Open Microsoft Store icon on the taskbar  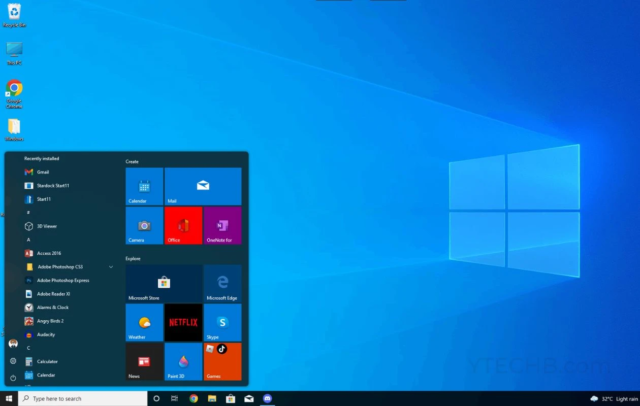click(230, 399)
